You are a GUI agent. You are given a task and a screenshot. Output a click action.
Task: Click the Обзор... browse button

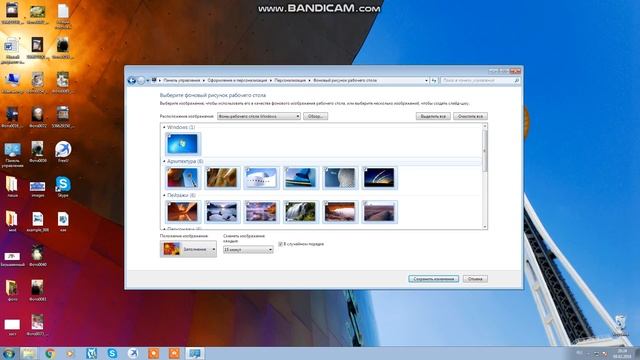coord(315,116)
